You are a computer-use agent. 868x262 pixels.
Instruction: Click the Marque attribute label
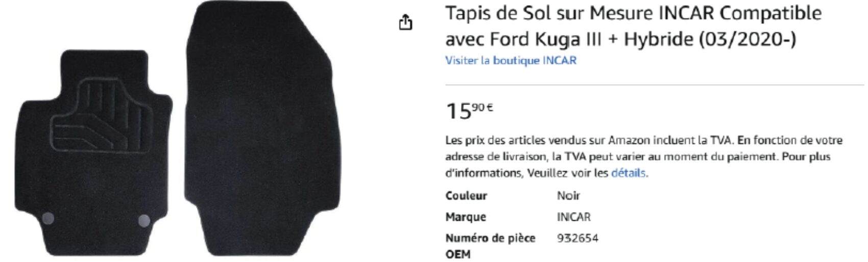pos(466,217)
